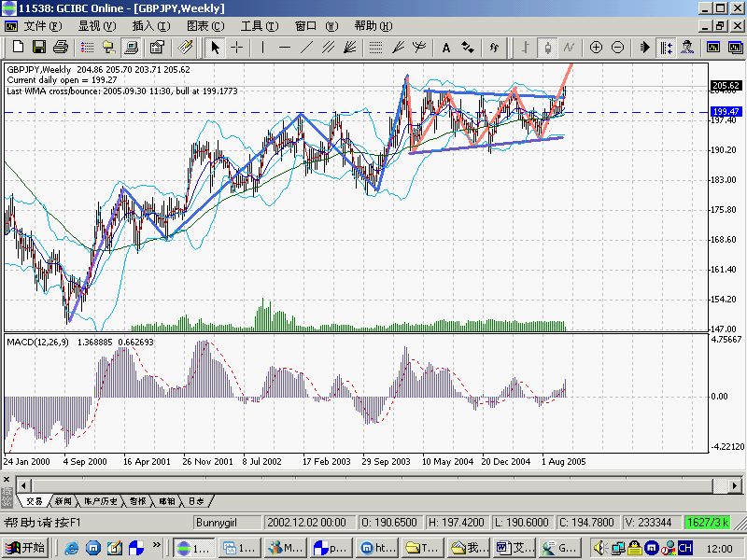747x560 pixels.
Task: Select the Fibonacci Retracement tool
Action: click(x=376, y=48)
